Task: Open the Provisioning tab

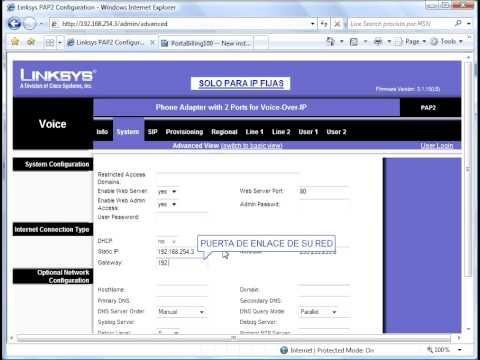Action: (x=184, y=132)
